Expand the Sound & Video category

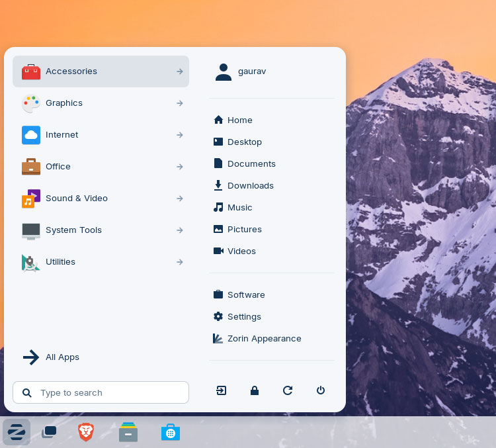pos(101,199)
